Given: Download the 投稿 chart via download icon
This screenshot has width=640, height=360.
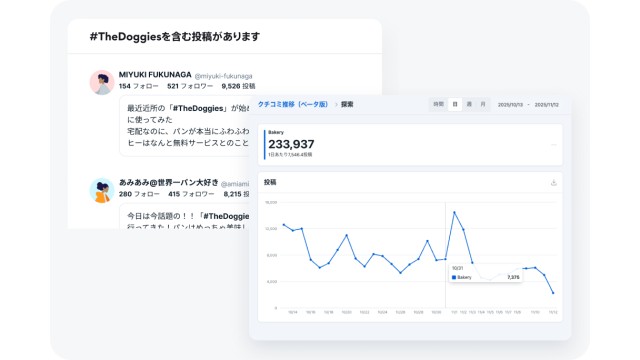Looking at the screenshot, I should point(553,182).
